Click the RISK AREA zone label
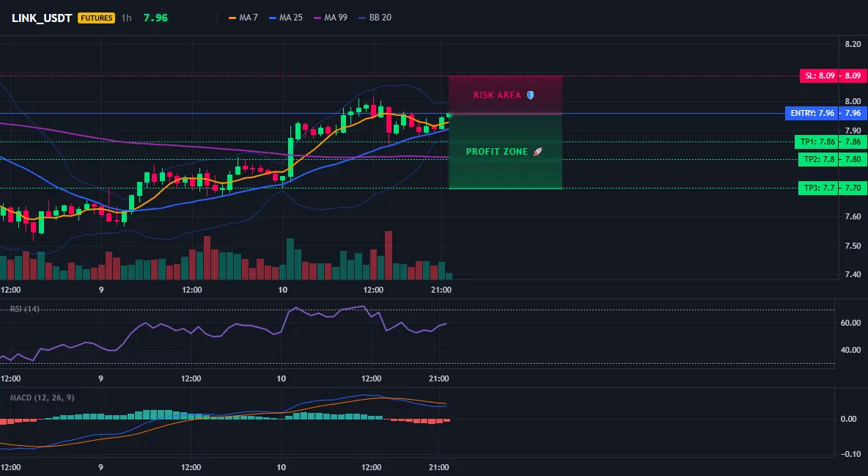The image size is (868, 476). [497, 95]
